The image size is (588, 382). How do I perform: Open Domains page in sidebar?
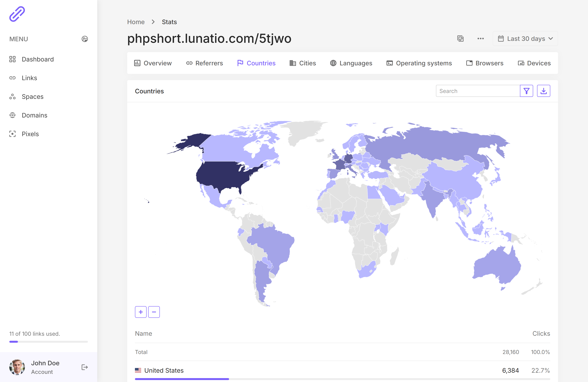(34, 115)
